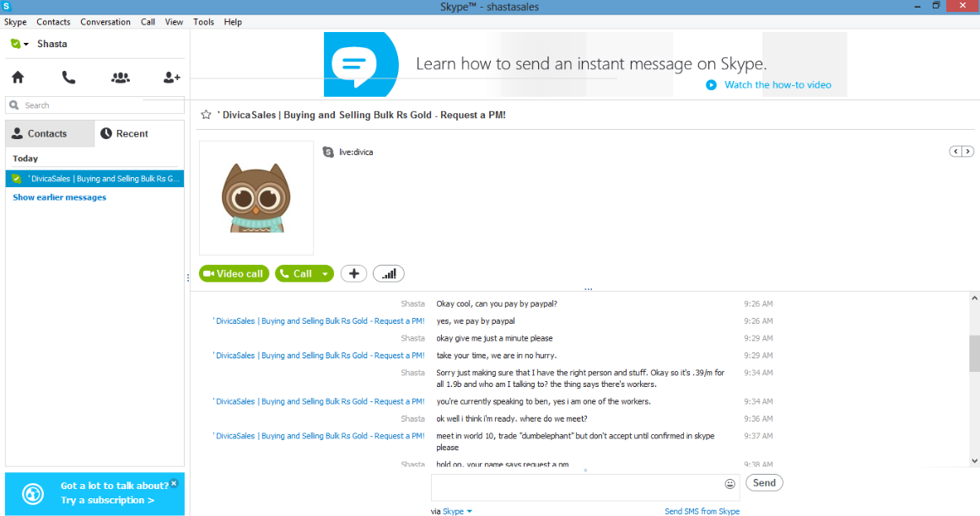
Task: Click the chat scrollbar up arrow
Action: coord(974,298)
